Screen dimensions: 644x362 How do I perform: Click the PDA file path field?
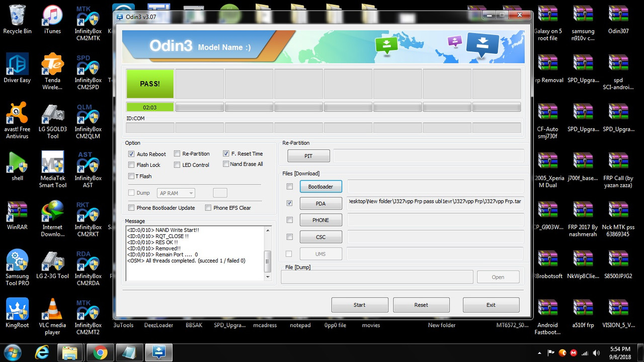[x=435, y=204]
